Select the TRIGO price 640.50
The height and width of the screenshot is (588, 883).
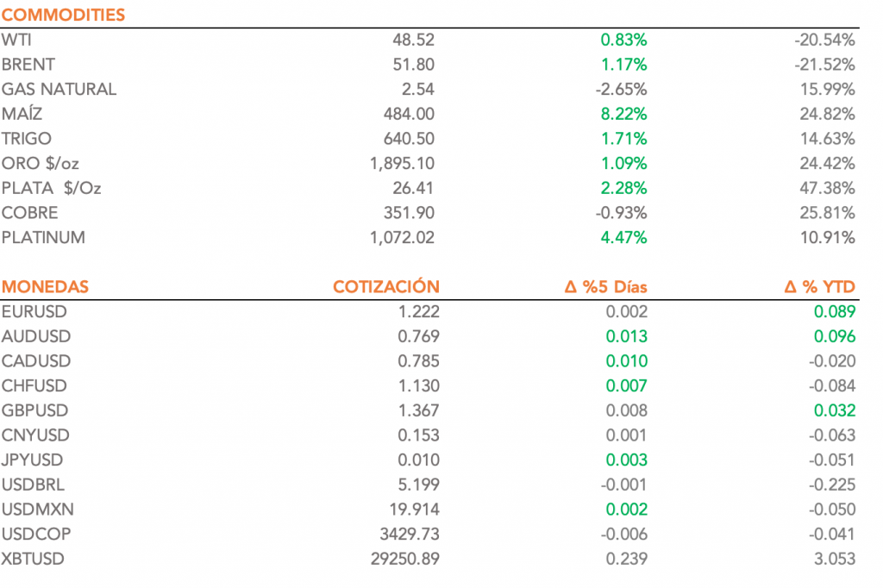409,139
